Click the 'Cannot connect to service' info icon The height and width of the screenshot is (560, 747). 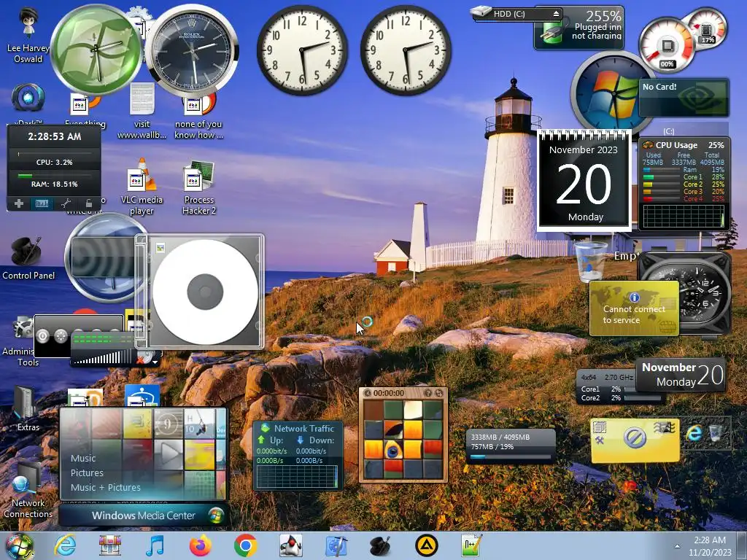click(x=634, y=297)
